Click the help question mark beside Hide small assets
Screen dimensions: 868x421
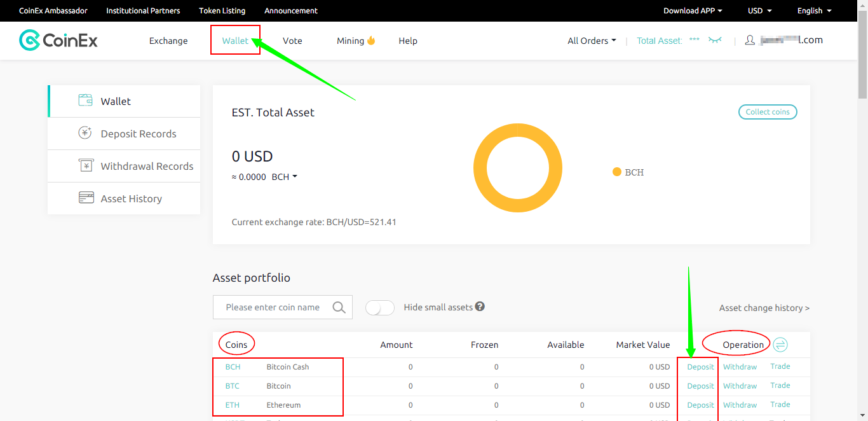(480, 307)
